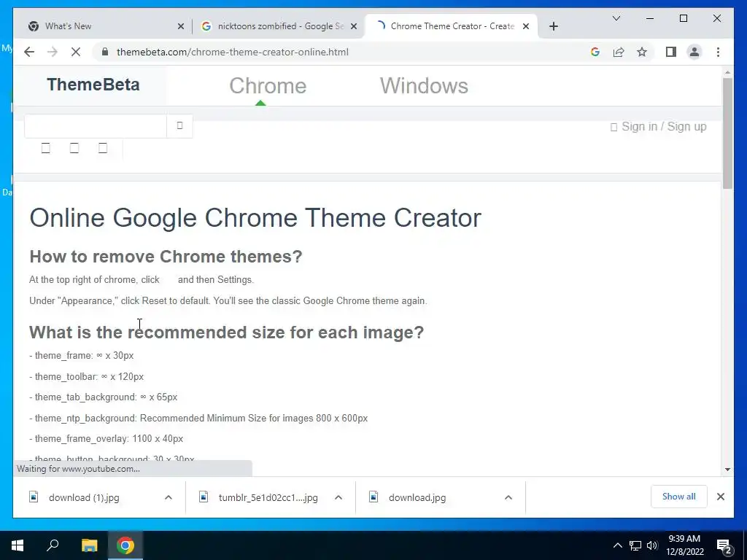Screen dimensions: 747x560
Task: Click the address bar URL themebeta.com
Action: [233, 52]
